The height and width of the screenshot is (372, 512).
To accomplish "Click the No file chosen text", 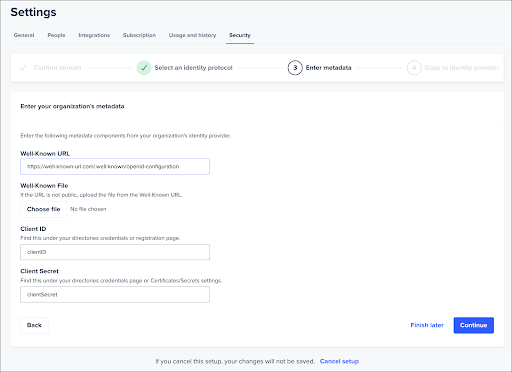I will pos(88,209).
